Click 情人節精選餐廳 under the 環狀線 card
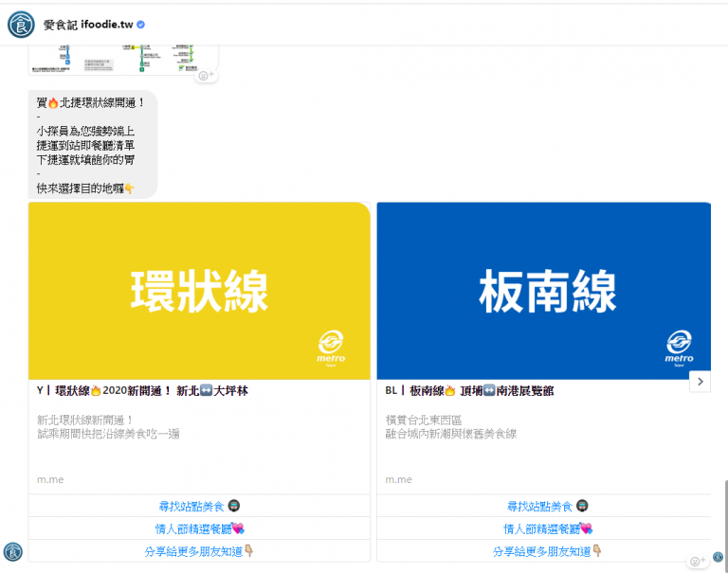 (199, 528)
